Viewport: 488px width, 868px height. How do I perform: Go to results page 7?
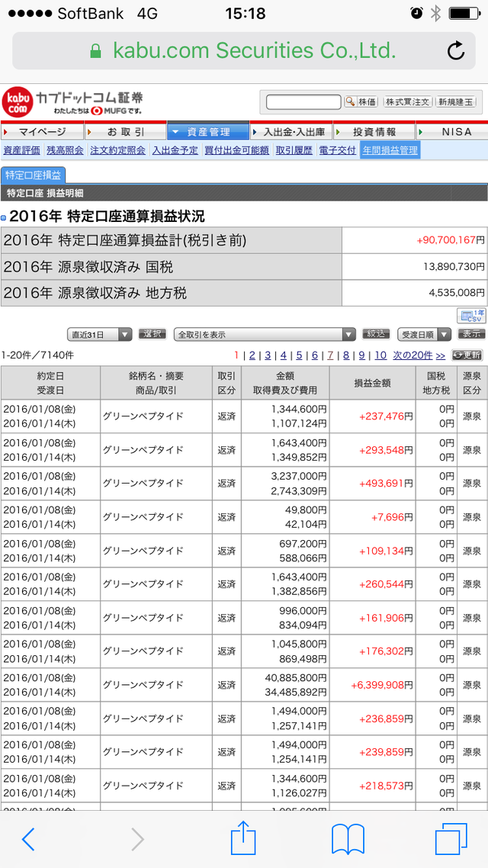330,355
